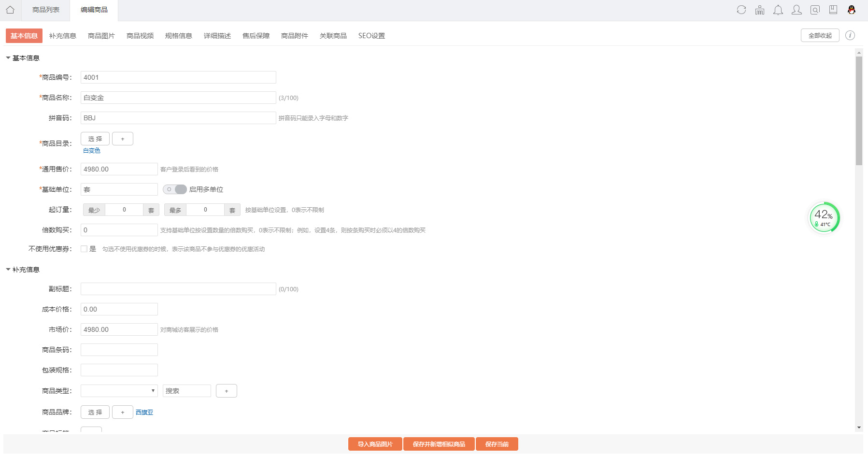The image size is (868, 456).
Task: Toggle the 启用多单位 switch
Action: tap(175, 189)
